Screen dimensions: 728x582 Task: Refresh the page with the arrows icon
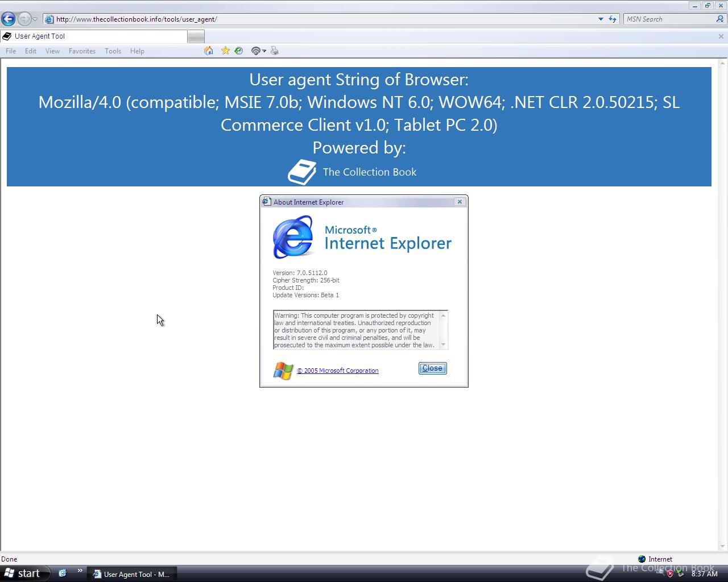pyautogui.click(x=613, y=19)
